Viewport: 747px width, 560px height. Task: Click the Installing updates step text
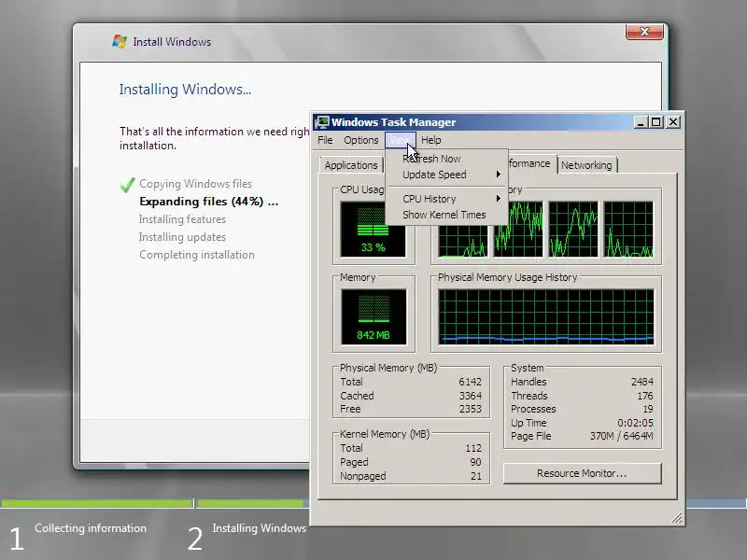182,237
